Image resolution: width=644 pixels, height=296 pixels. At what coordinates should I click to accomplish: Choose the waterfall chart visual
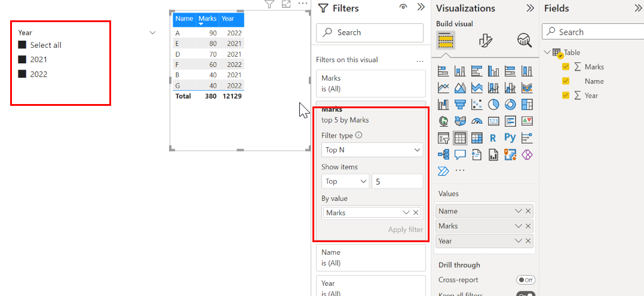pos(443,105)
